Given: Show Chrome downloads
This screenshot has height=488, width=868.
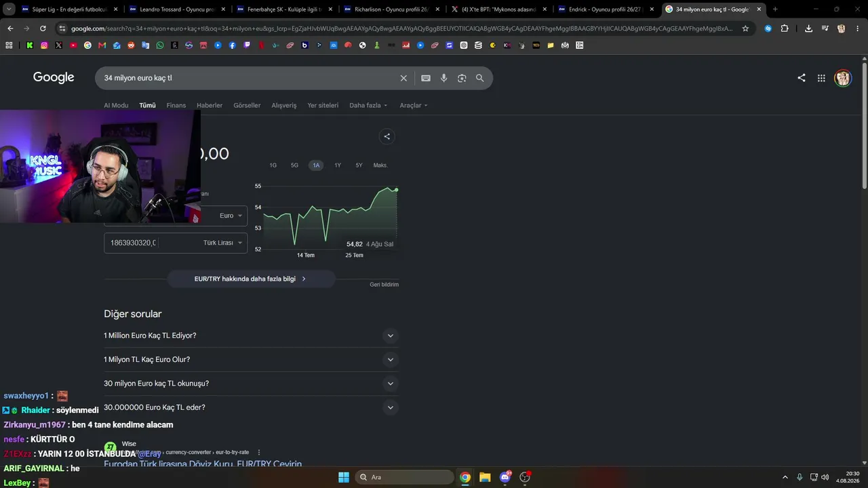Looking at the screenshot, I should (x=809, y=28).
